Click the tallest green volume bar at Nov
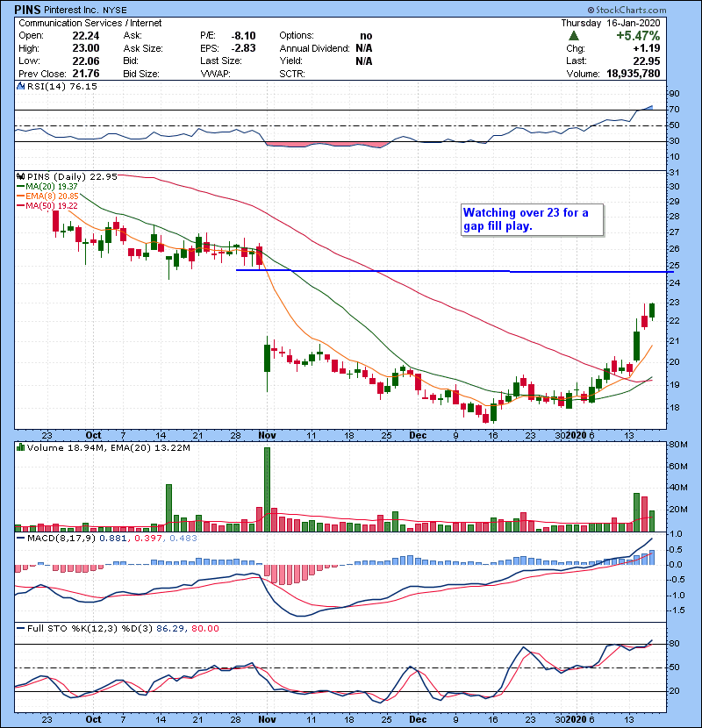Image resolution: width=702 pixels, height=728 pixels. coord(267,489)
